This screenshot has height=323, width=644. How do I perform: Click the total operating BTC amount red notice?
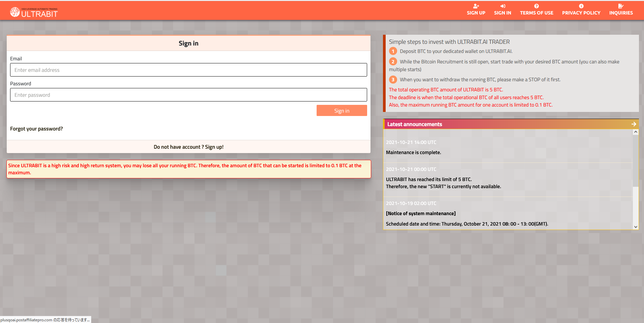[446, 90]
